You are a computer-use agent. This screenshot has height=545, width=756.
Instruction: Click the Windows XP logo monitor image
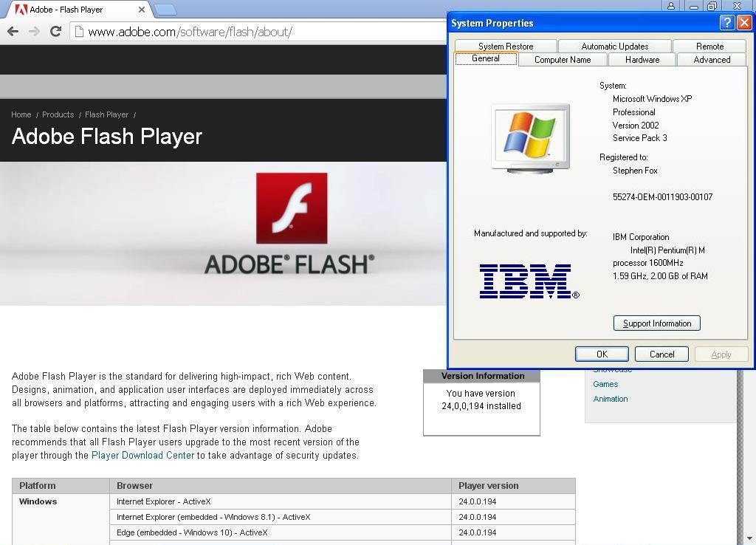(x=530, y=138)
